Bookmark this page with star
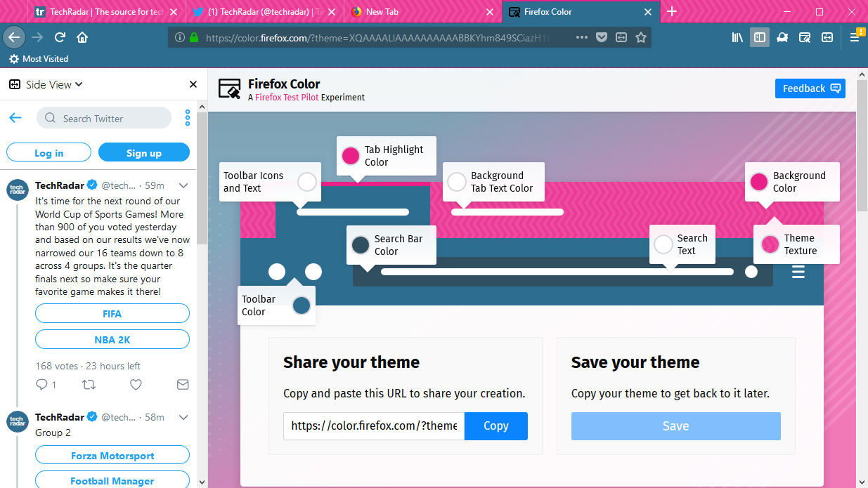This screenshot has height=488, width=868. click(641, 37)
